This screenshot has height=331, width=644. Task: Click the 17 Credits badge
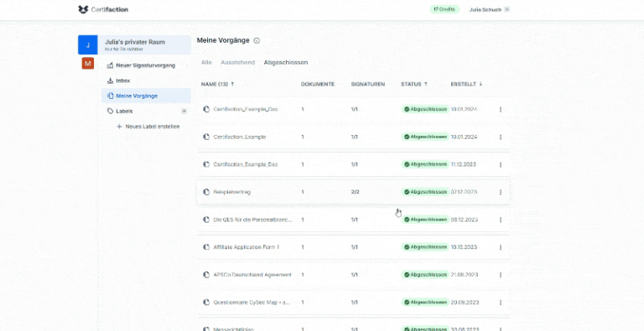point(444,9)
